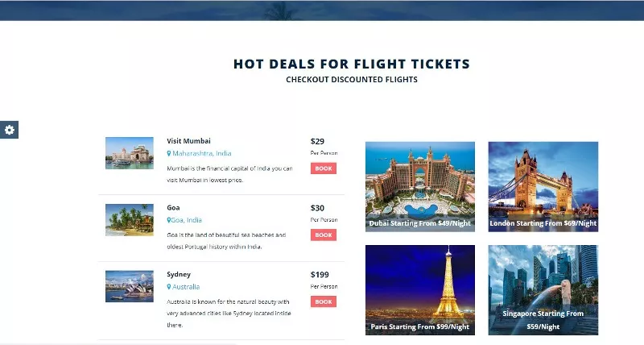Click the Goa, India location link
Image resolution: width=644 pixels, height=345 pixels.
click(188, 220)
